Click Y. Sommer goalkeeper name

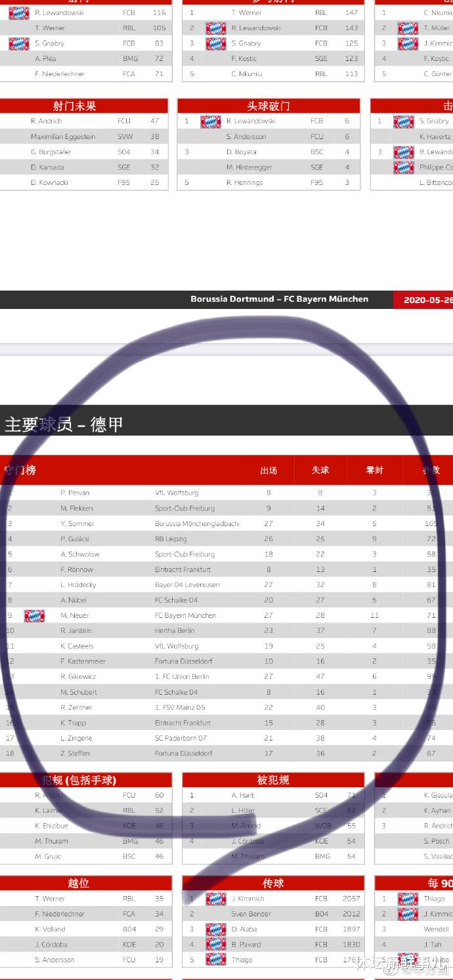pyautogui.click(x=77, y=523)
